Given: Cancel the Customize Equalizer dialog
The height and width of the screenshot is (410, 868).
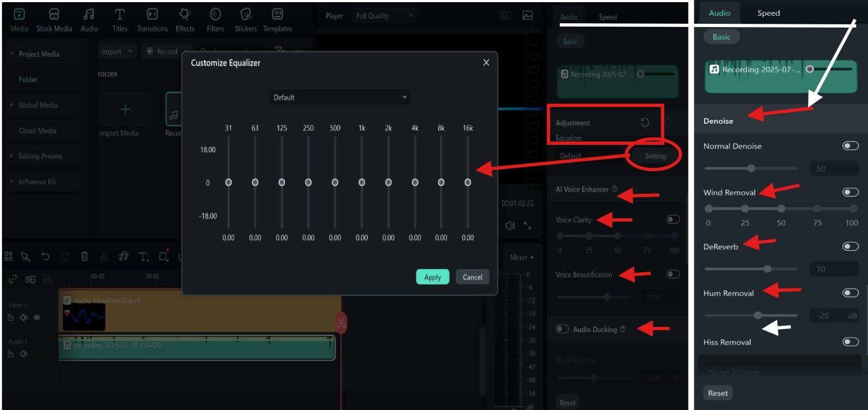Looking at the screenshot, I should click(473, 277).
